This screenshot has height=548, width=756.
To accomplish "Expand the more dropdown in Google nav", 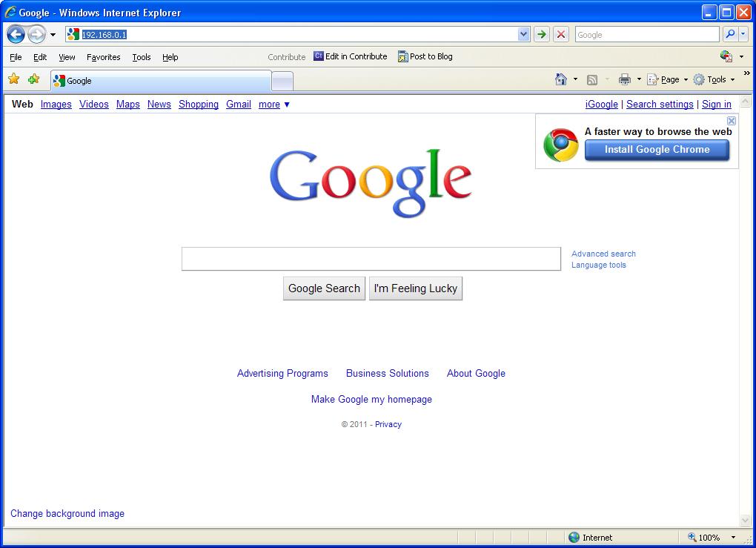I will tap(273, 105).
